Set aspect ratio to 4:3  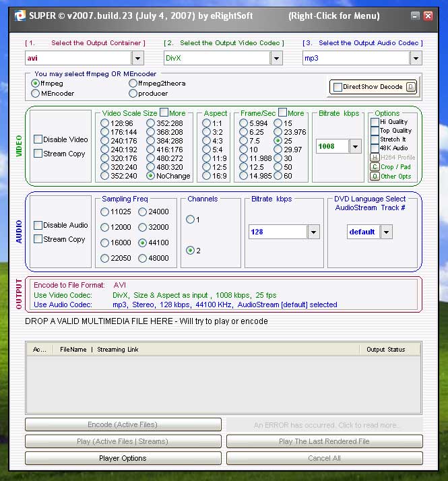[x=207, y=141]
